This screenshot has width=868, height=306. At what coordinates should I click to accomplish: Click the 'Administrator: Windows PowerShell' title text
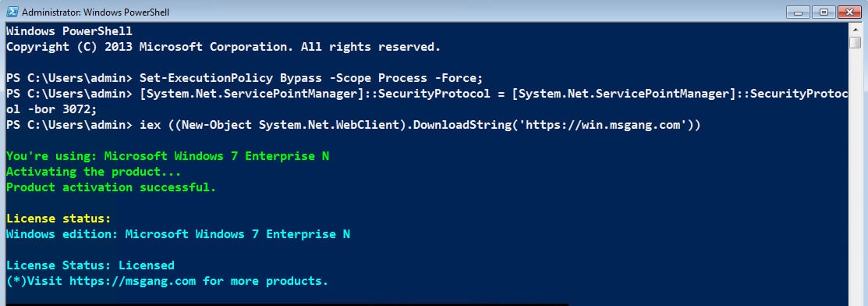point(95,12)
